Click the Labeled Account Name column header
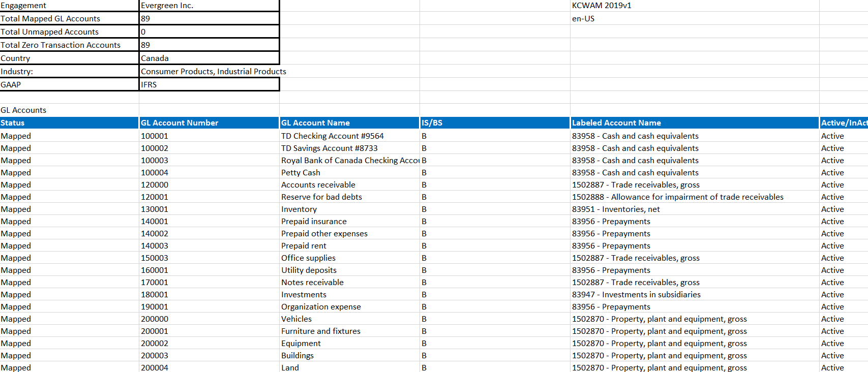 click(x=694, y=123)
